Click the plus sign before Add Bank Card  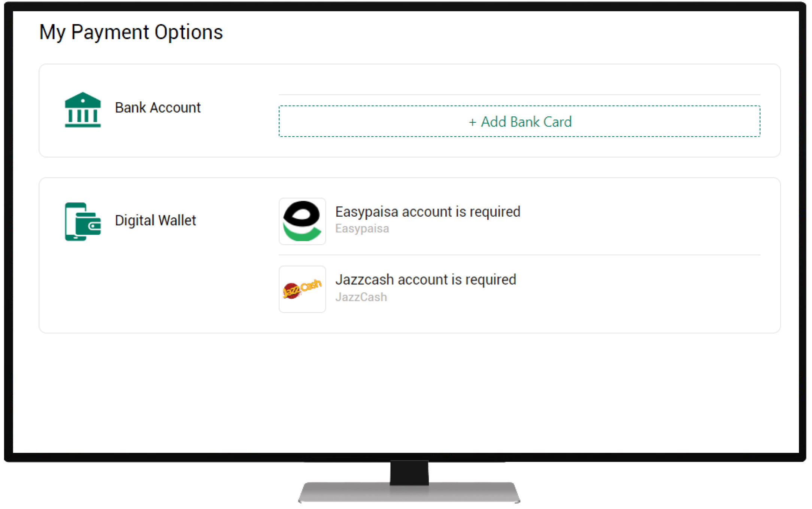point(472,122)
